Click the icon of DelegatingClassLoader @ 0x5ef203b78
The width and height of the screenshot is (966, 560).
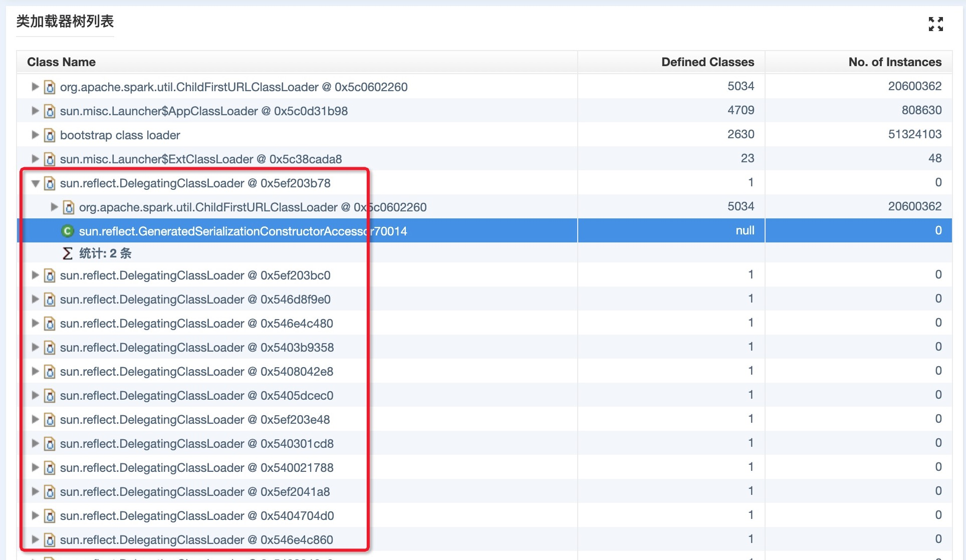[x=50, y=183]
